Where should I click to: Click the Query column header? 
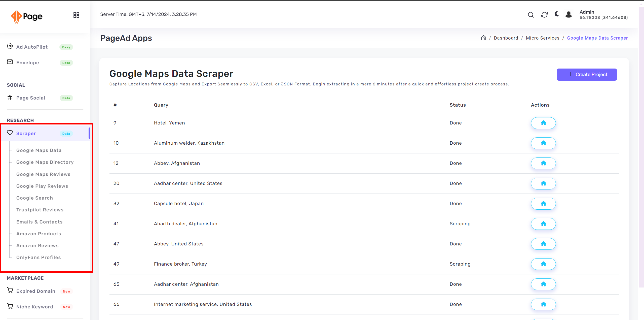point(161,105)
